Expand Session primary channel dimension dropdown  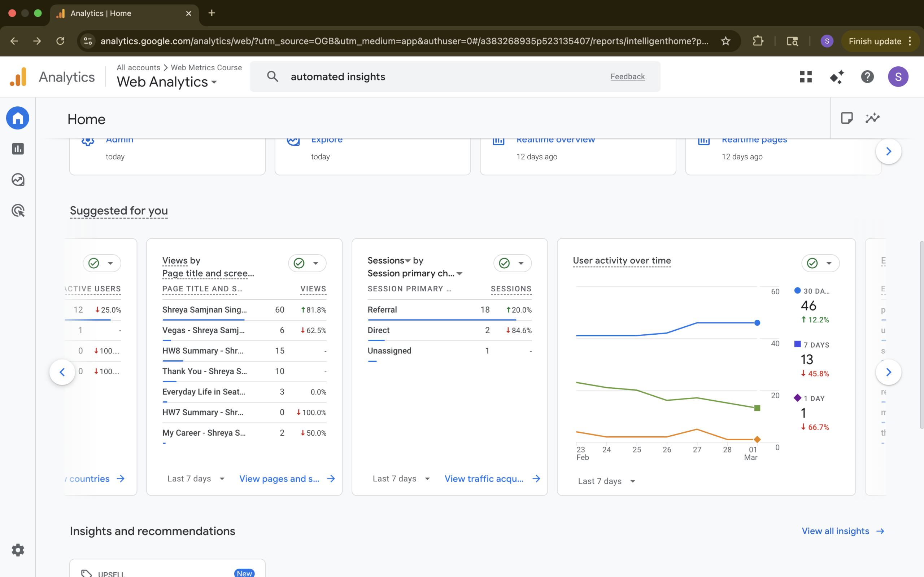pos(459,274)
